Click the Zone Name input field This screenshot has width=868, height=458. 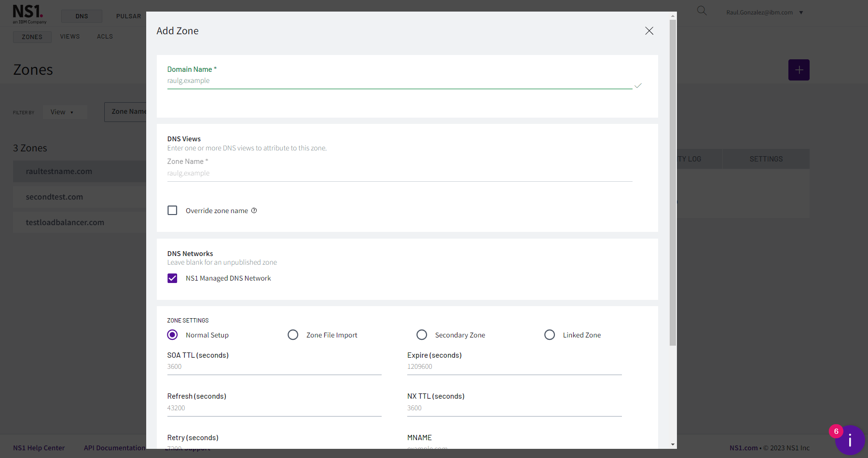pyautogui.click(x=400, y=174)
